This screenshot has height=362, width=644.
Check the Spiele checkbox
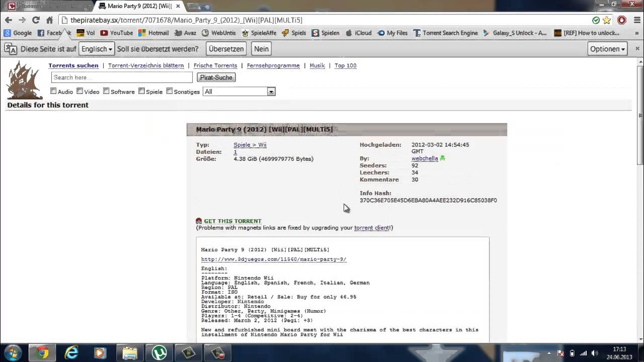(x=141, y=91)
